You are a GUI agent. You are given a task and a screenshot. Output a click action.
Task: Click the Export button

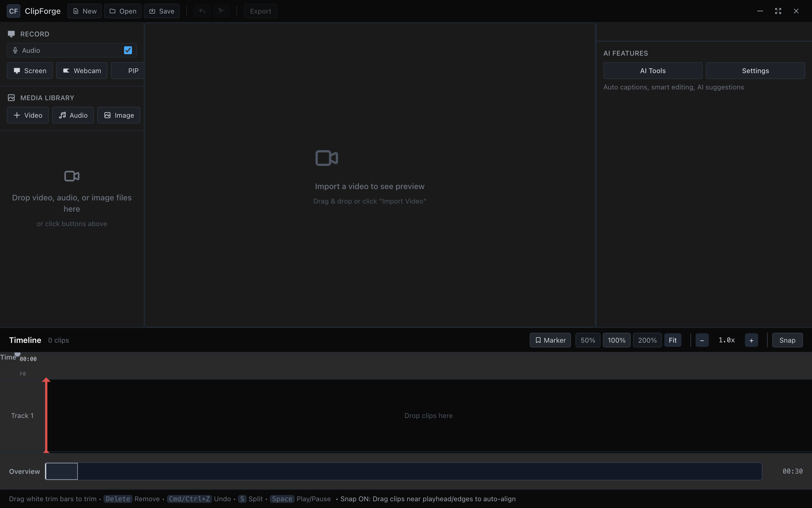261,11
